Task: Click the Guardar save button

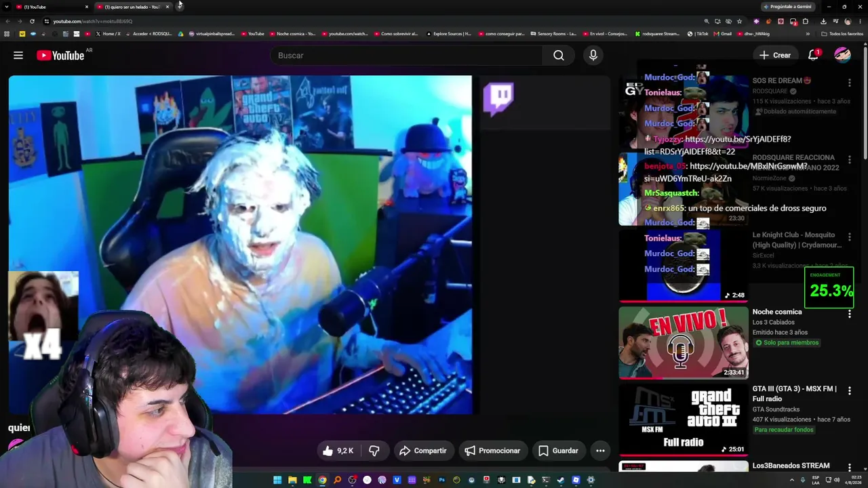Action: (558, 451)
